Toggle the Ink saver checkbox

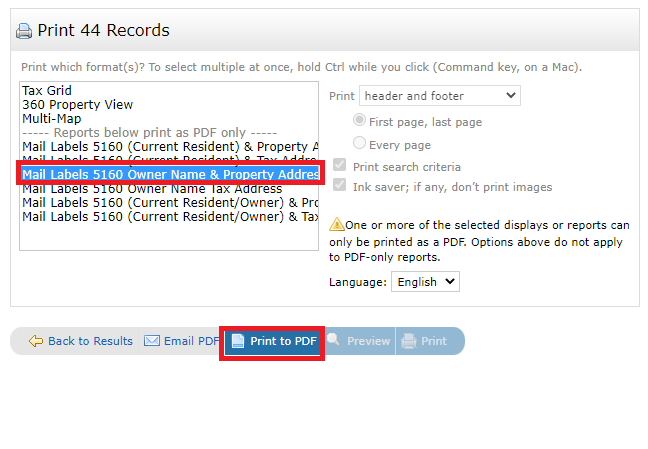coord(341,186)
